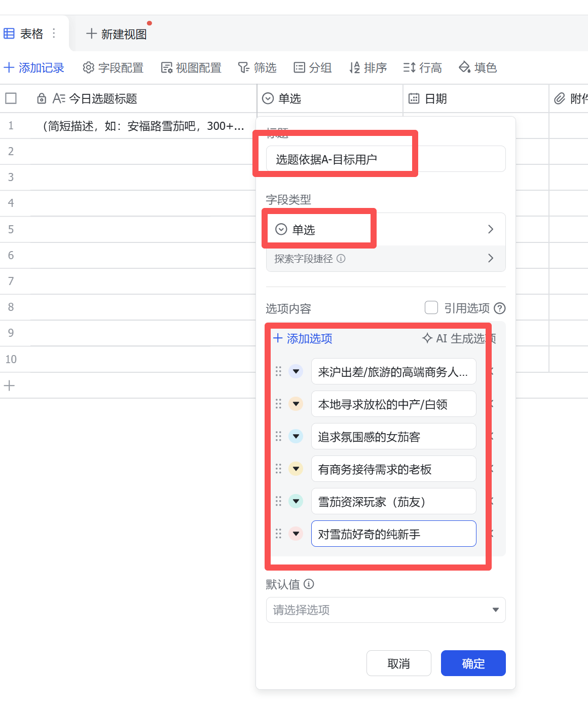Switch to the 表格 view tab

pyautogui.click(x=24, y=34)
